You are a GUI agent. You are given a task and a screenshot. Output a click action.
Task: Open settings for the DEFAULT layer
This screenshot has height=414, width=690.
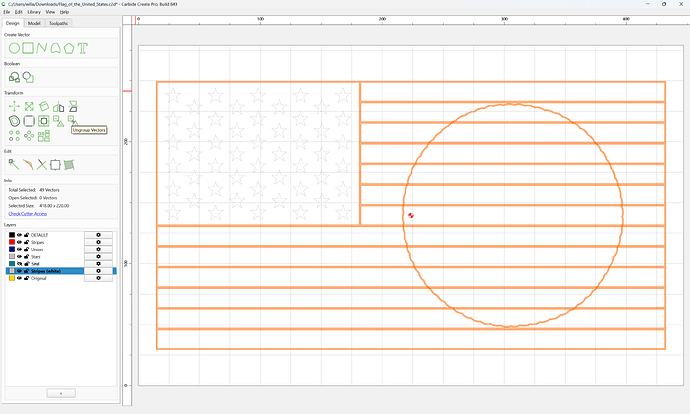pyautogui.click(x=98, y=235)
